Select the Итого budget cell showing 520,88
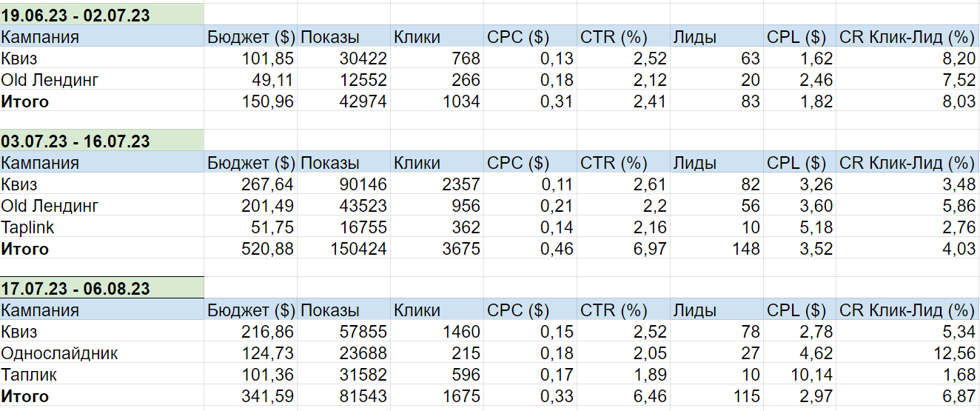Image resolution: width=980 pixels, height=411 pixels. pos(251,248)
